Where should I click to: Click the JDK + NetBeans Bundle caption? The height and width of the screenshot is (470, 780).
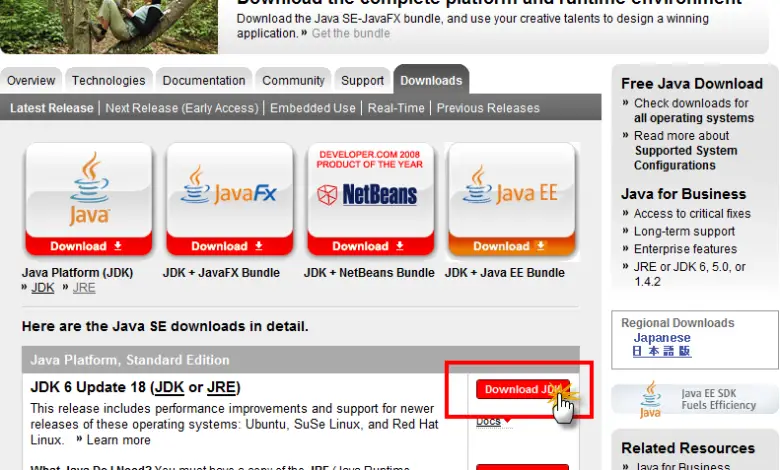coord(369,273)
